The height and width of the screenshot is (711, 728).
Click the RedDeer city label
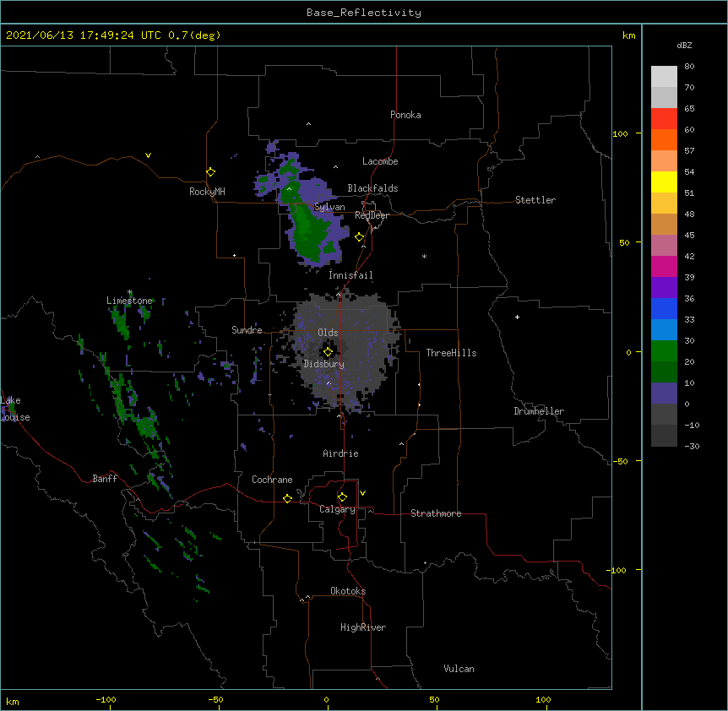click(x=372, y=215)
